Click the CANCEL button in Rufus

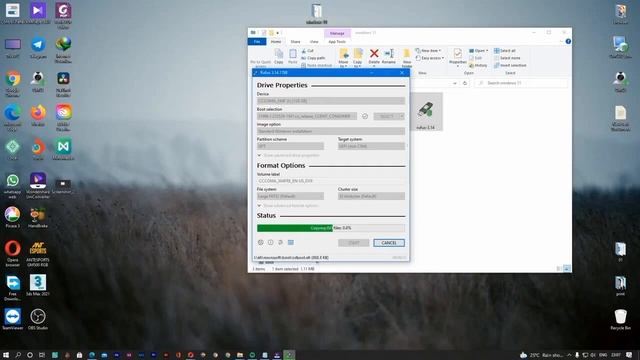(x=389, y=243)
